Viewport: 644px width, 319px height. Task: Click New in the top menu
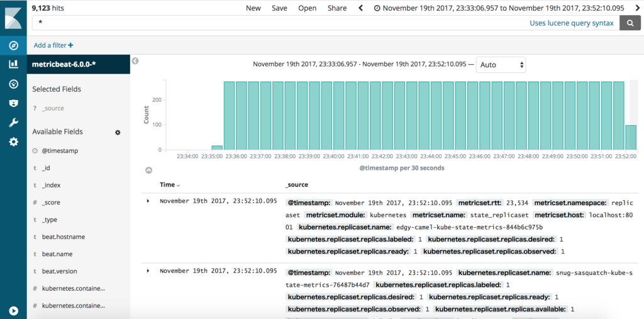(x=253, y=8)
